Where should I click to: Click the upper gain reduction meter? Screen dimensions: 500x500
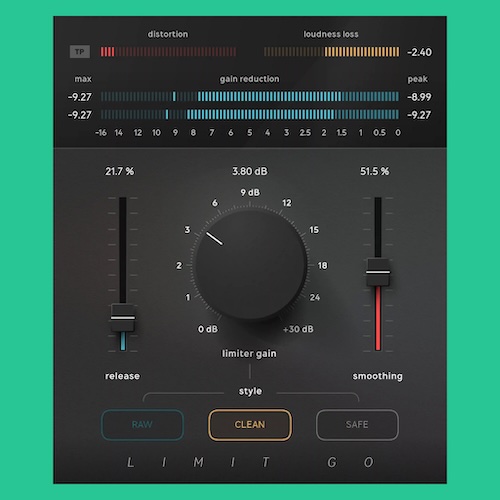click(250, 97)
